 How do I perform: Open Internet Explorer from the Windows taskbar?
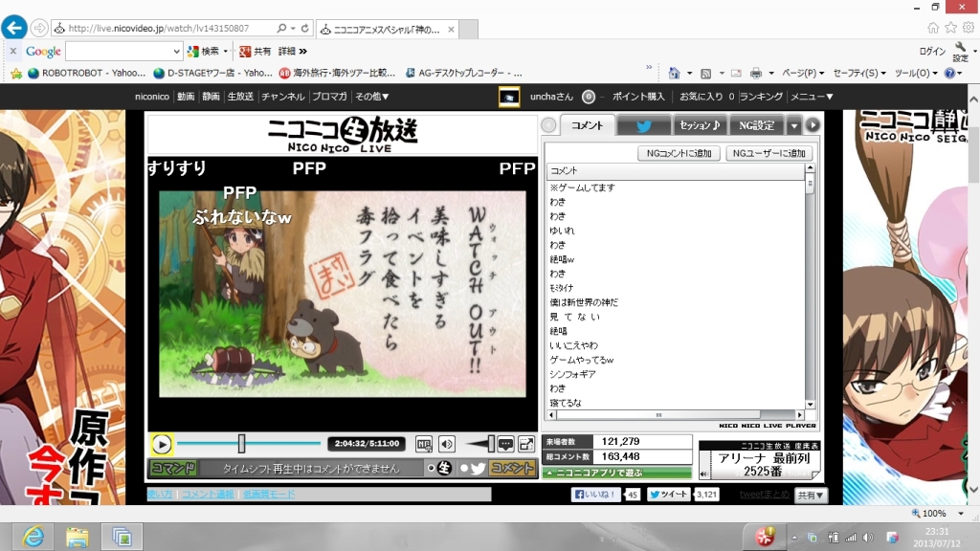33,537
